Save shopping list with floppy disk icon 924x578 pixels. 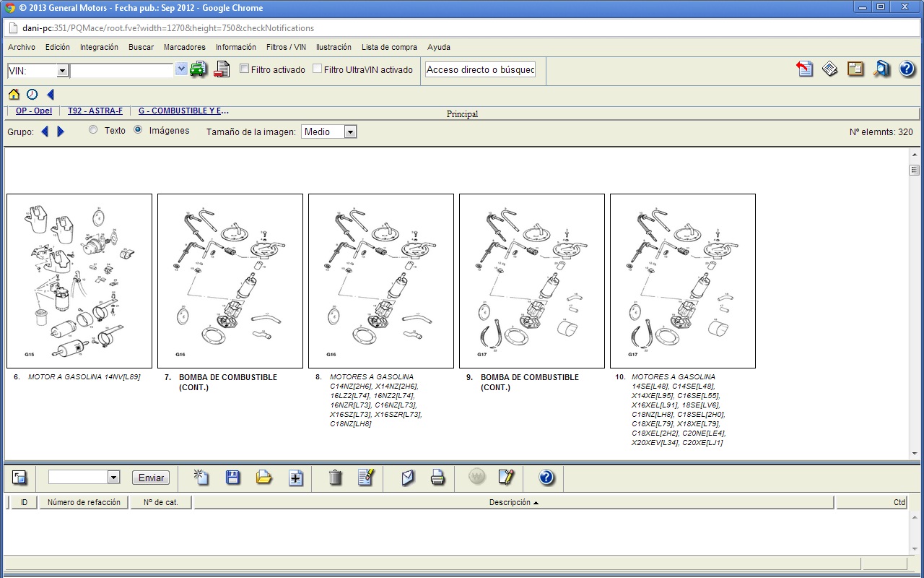coord(233,478)
